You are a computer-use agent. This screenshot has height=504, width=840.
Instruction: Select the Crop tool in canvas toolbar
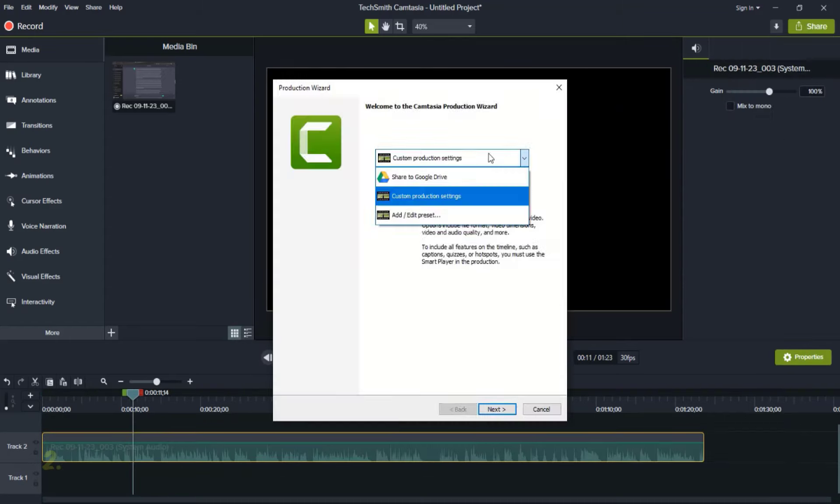400,27
